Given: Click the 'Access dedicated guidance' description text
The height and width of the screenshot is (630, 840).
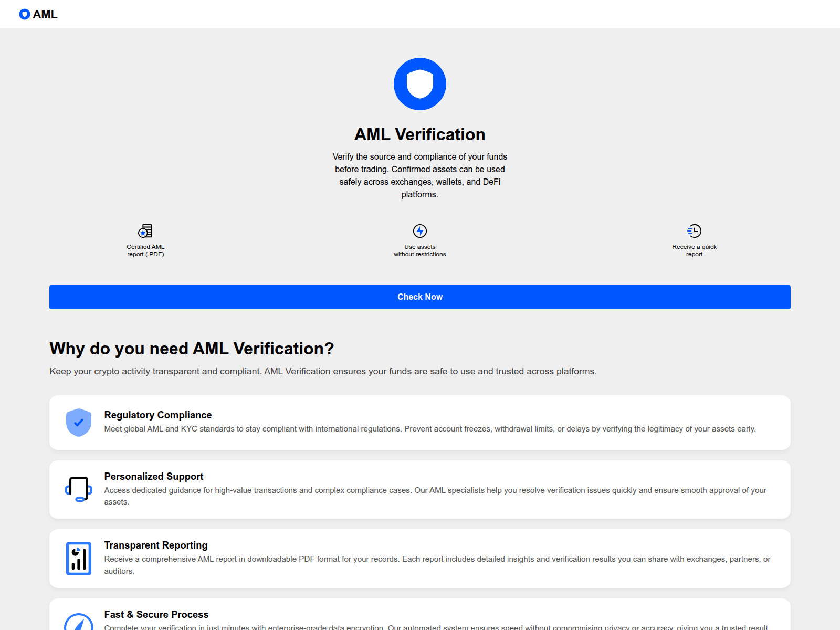Looking at the screenshot, I should [435, 496].
